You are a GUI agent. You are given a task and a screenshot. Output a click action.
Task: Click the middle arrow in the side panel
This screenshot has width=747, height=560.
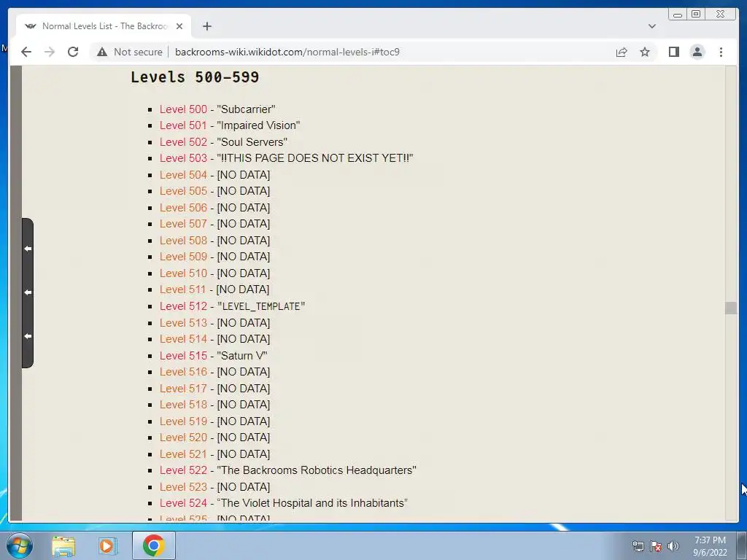28,292
